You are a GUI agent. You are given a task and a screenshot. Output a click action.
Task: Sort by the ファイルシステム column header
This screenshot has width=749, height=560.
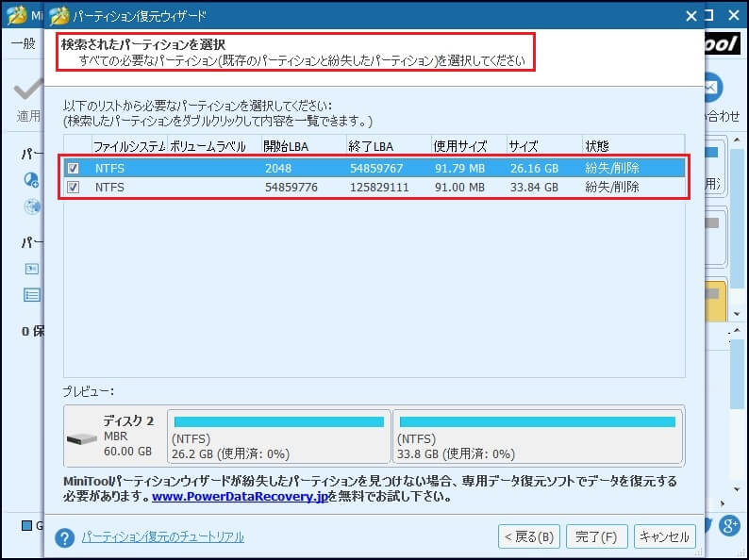[x=129, y=146]
